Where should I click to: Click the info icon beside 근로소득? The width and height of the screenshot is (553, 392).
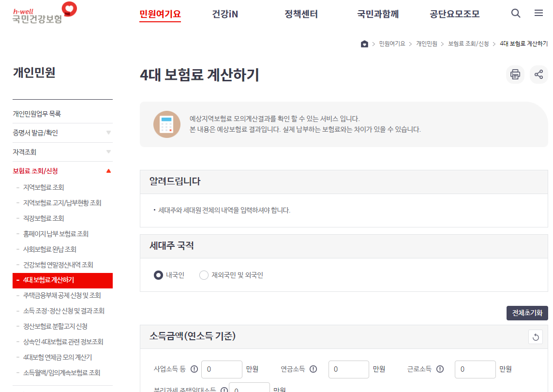pyautogui.click(x=439, y=369)
